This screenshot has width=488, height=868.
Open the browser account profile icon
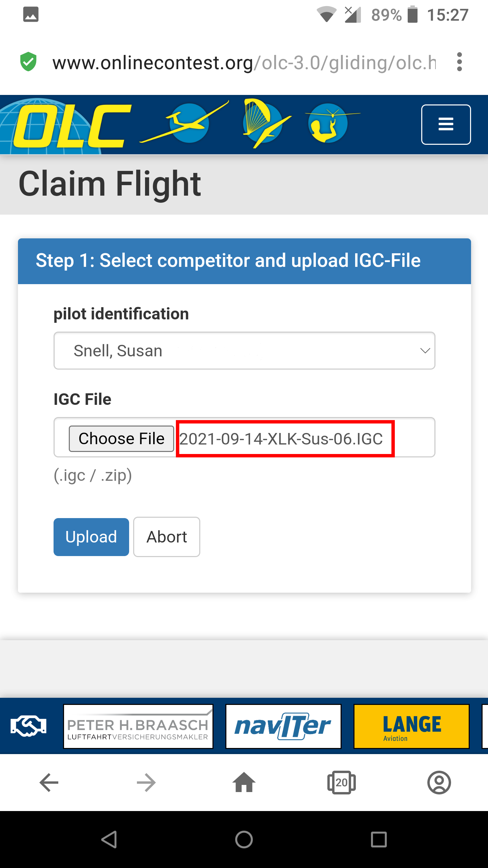439,783
